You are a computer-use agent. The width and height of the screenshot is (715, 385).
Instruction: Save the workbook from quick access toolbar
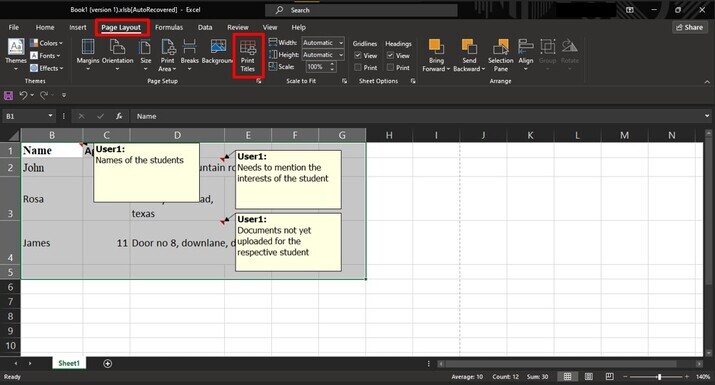pyautogui.click(x=8, y=95)
